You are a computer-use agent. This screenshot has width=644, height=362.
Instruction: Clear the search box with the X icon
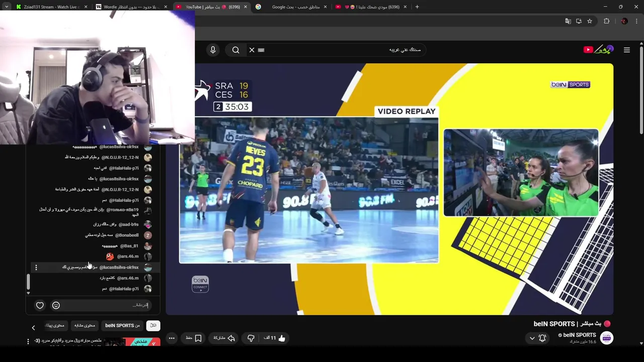click(252, 50)
